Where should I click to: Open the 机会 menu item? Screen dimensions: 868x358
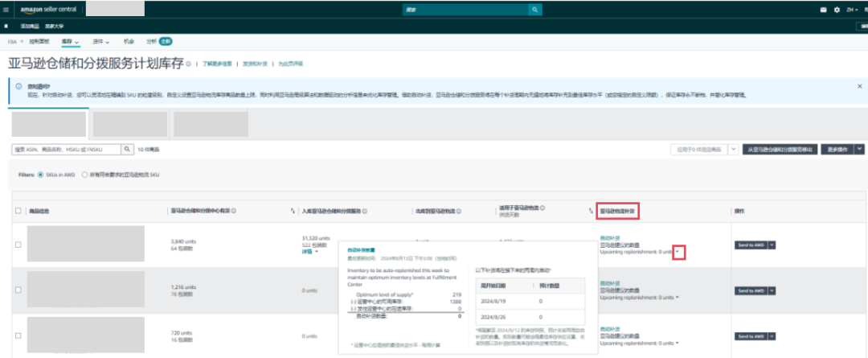[x=129, y=42]
